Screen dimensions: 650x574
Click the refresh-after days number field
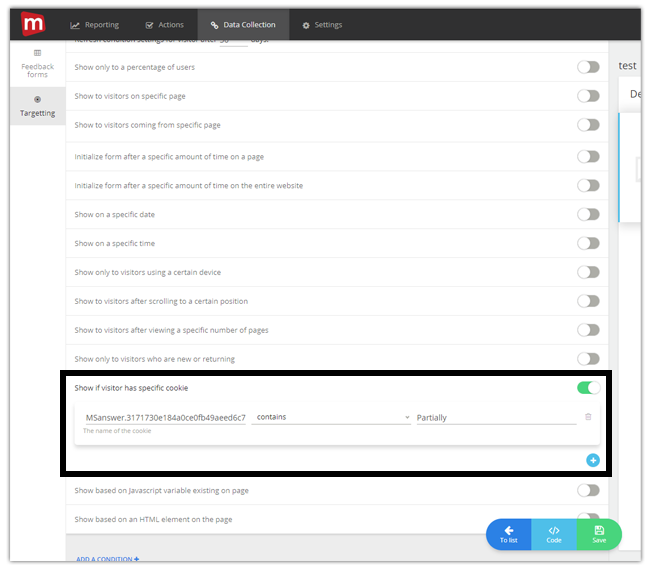point(233,41)
